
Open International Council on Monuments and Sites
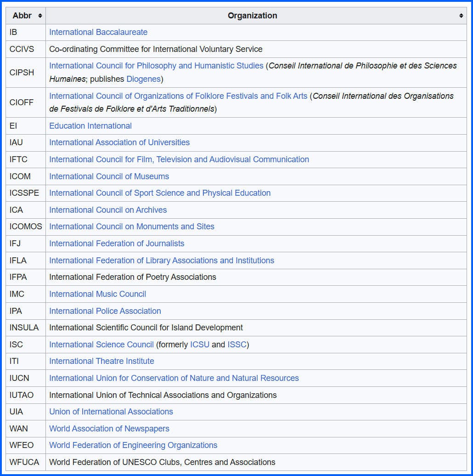point(132,227)
